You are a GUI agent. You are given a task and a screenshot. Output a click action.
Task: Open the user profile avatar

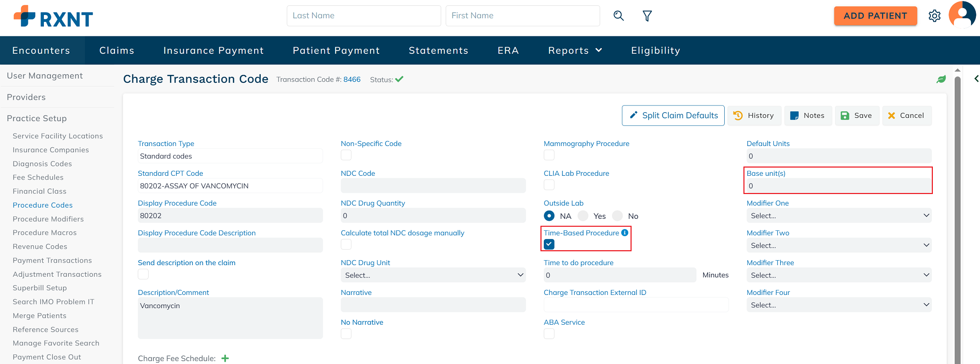(962, 15)
